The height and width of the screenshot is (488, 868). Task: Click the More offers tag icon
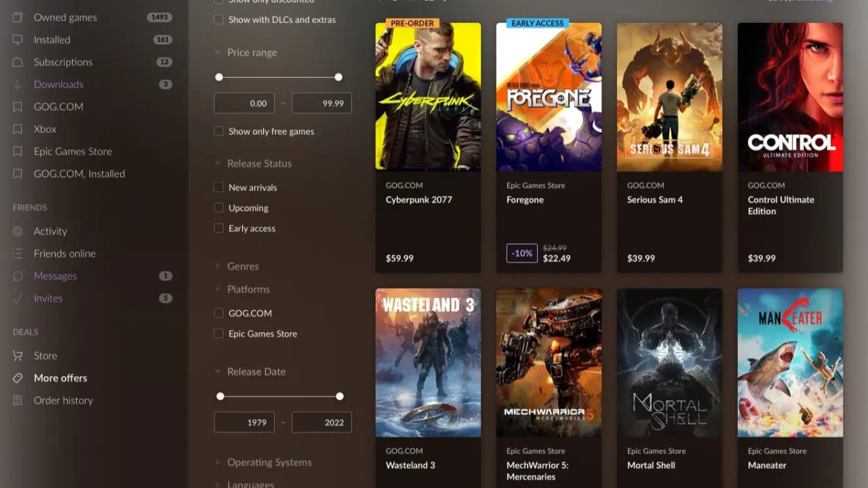(x=18, y=378)
